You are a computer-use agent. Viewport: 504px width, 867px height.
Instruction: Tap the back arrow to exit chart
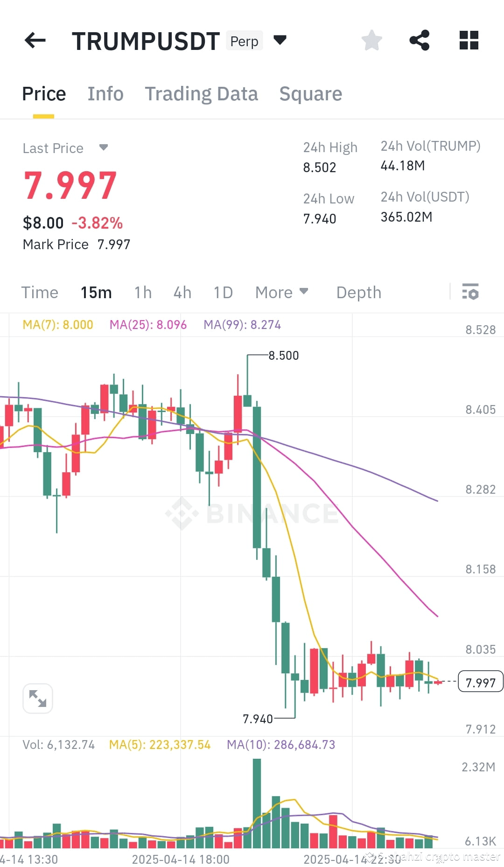click(35, 41)
